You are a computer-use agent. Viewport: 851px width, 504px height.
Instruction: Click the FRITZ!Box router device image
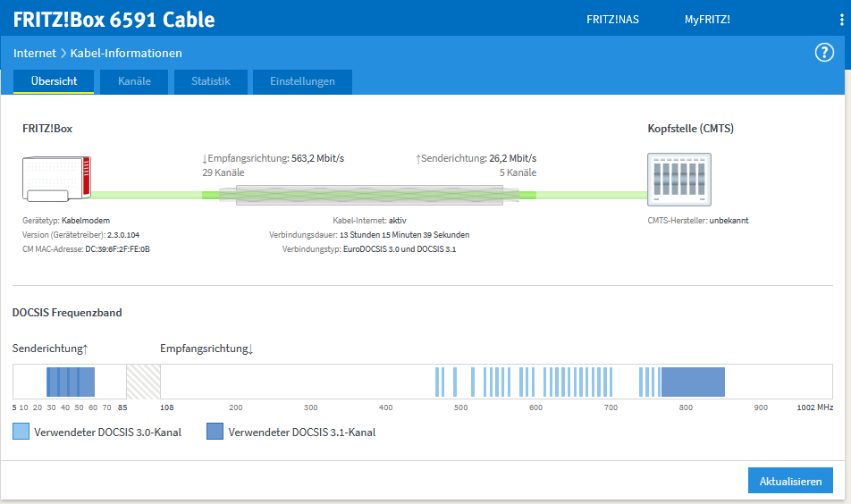[x=56, y=179]
